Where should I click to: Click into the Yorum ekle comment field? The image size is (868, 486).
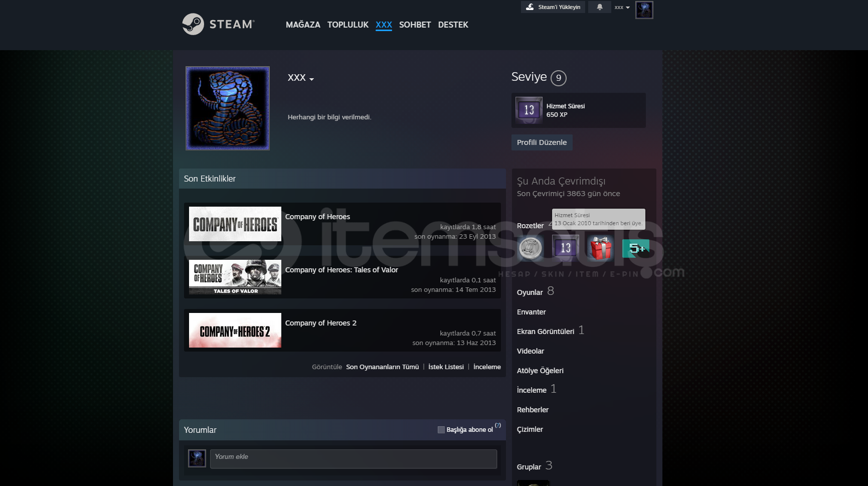coord(354,459)
